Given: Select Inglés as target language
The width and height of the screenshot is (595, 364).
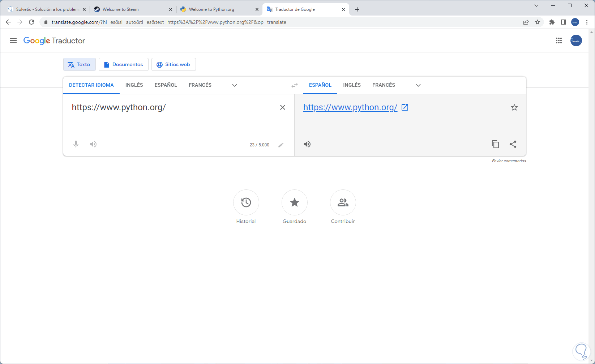Looking at the screenshot, I should tap(352, 85).
